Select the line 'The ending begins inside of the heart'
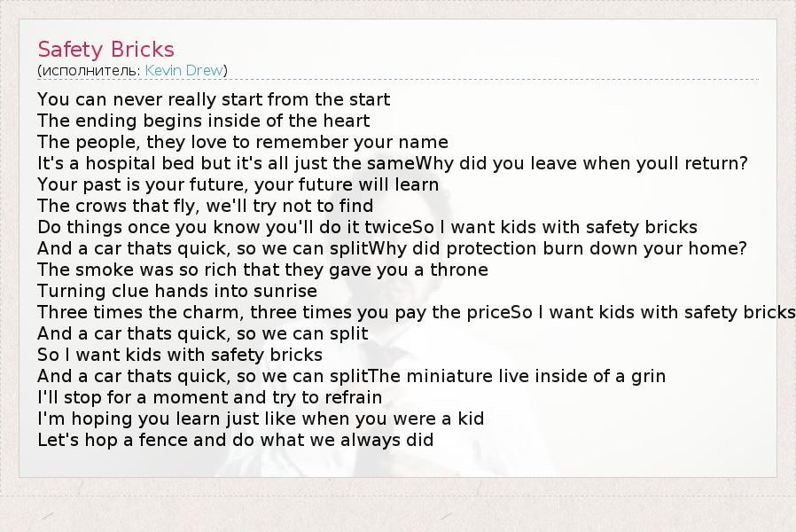Viewport: 796px width, 532px height. click(x=203, y=121)
